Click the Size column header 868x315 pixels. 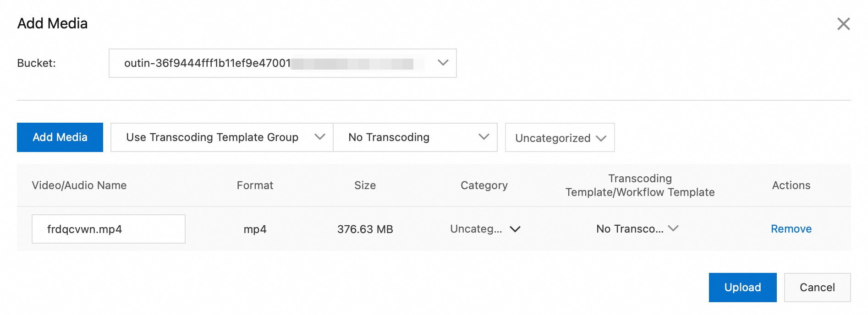click(365, 185)
